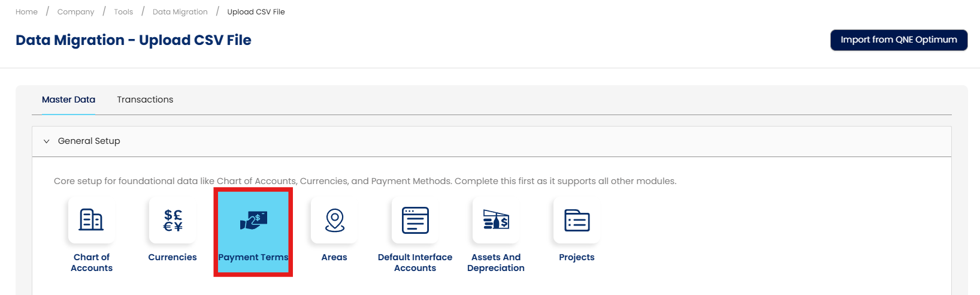Open the Areas map pin icon

coord(334,221)
